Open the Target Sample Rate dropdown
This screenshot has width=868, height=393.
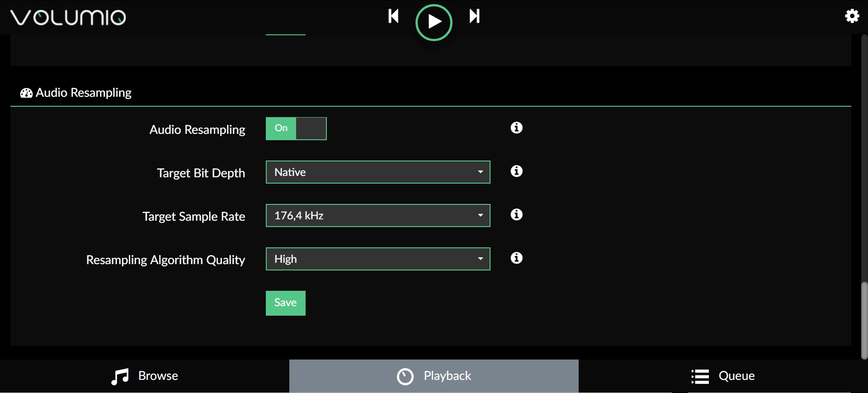click(x=378, y=216)
